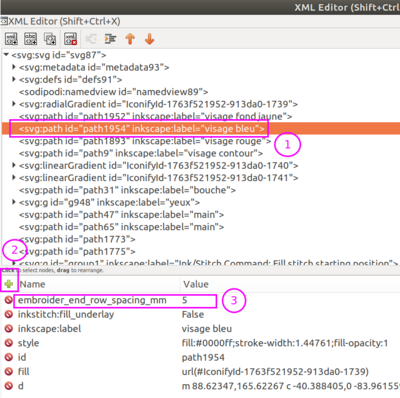Expand the svg:defs node
This screenshot has width=400, height=398.
14,79
